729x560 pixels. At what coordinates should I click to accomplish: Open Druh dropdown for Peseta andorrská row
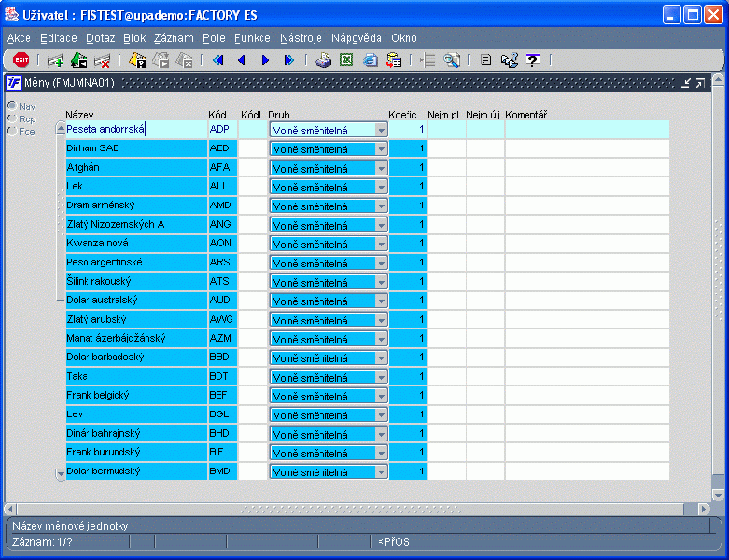click(381, 130)
